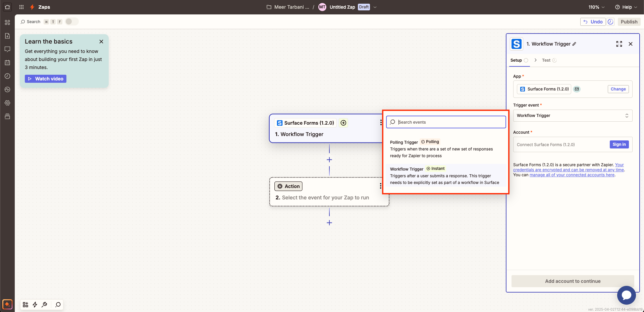The width and height of the screenshot is (644, 312).
Task: Open the Help dropdown menu
Action: (x=626, y=7)
